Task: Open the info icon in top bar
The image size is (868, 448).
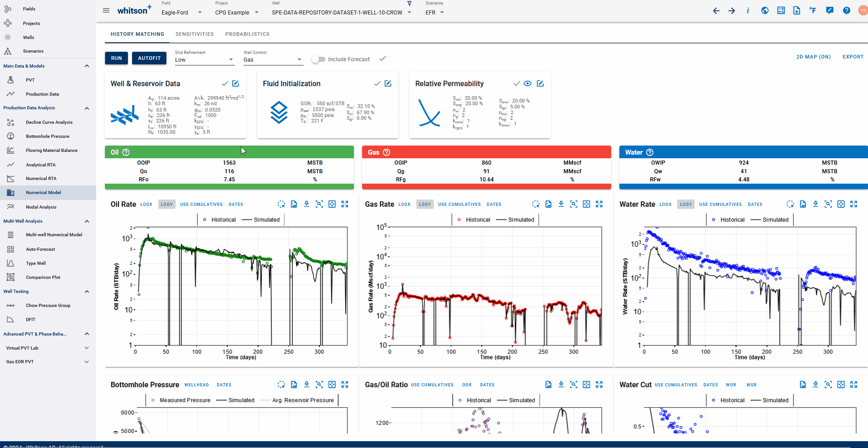Action: tap(748, 10)
